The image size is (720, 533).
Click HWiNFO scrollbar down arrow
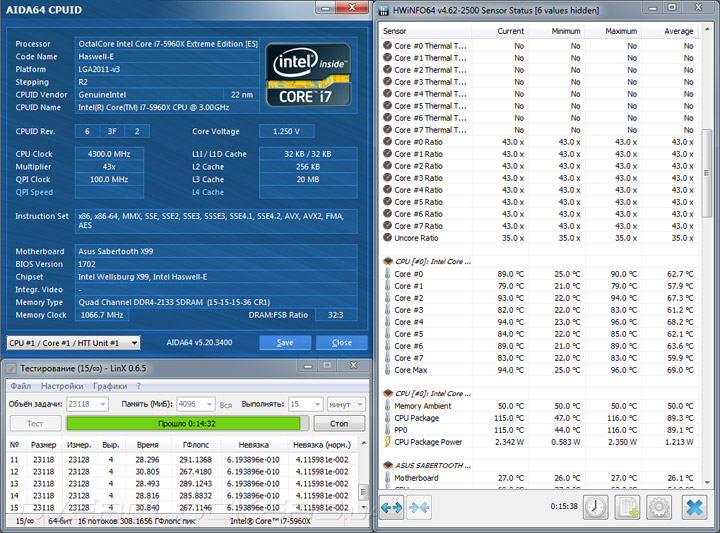[x=707, y=483]
